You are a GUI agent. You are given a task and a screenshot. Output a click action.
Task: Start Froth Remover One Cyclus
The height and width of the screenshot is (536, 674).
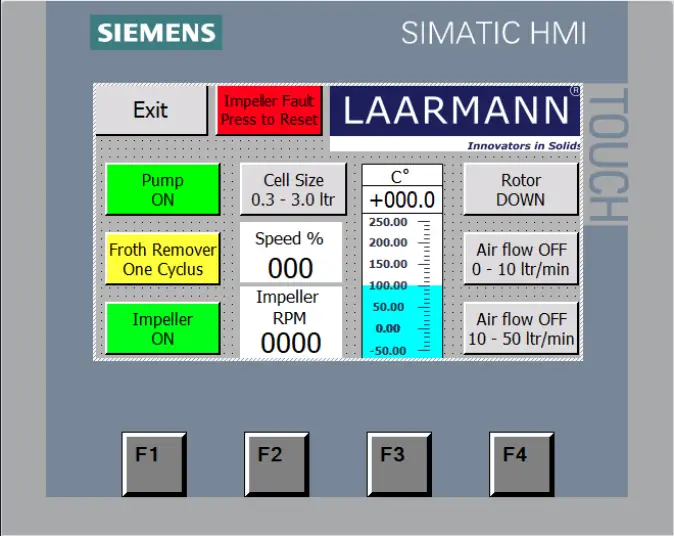pos(162,259)
